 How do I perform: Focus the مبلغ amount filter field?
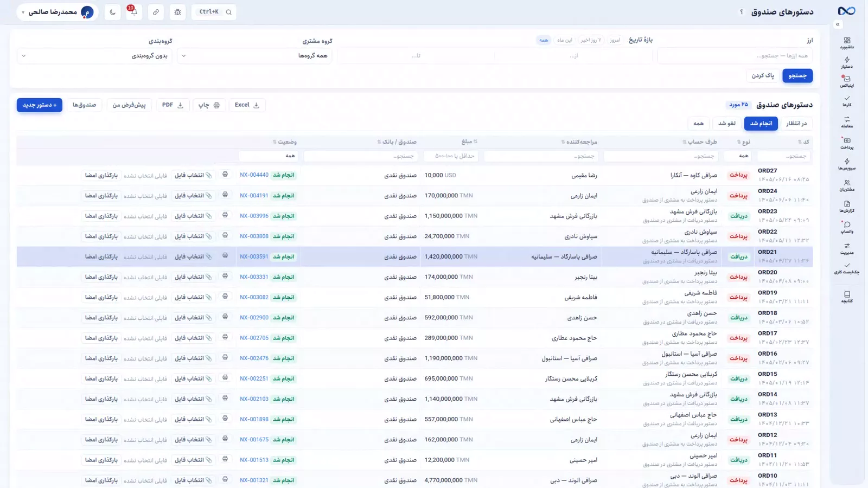click(x=451, y=156)
